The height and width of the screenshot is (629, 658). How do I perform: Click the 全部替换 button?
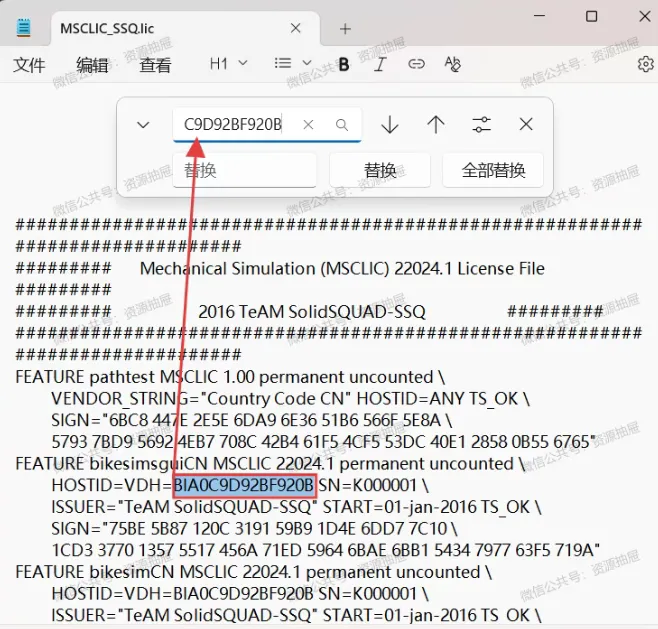(x=493, y=170)
